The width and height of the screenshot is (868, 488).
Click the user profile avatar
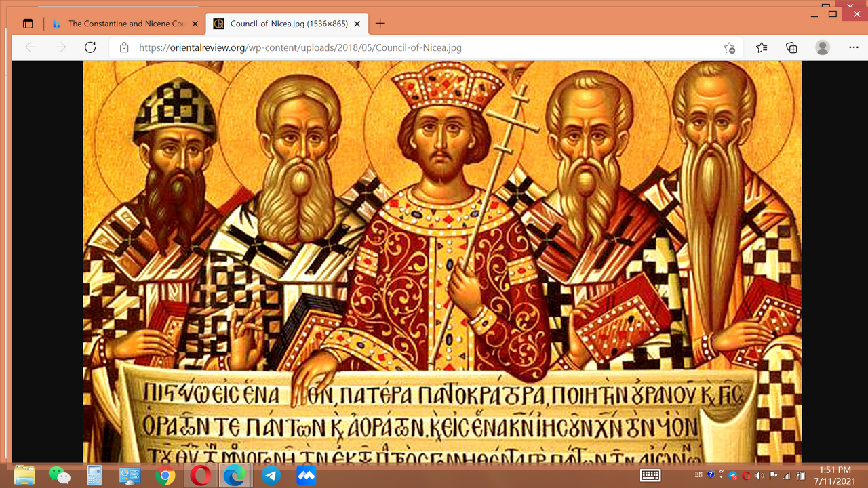tap(823, 47)
